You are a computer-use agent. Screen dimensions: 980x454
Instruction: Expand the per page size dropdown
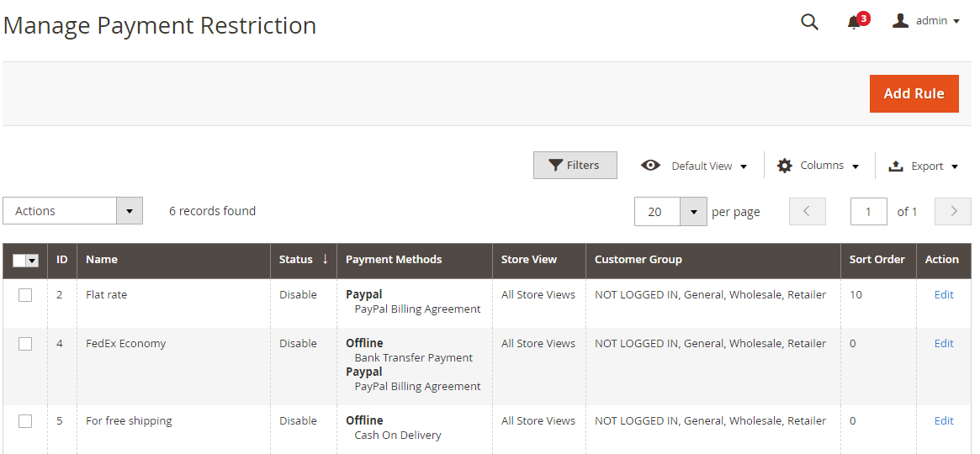tap(692, 212)
